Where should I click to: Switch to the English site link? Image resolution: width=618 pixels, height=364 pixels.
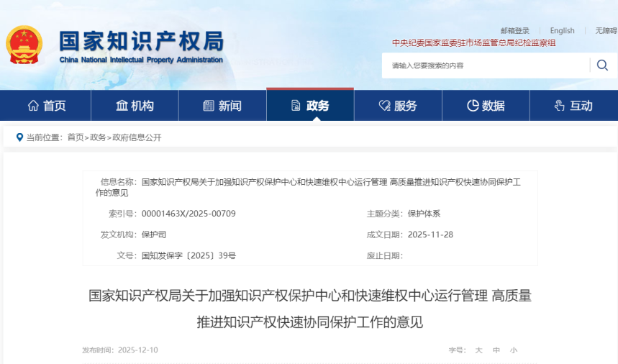[562, 31]
